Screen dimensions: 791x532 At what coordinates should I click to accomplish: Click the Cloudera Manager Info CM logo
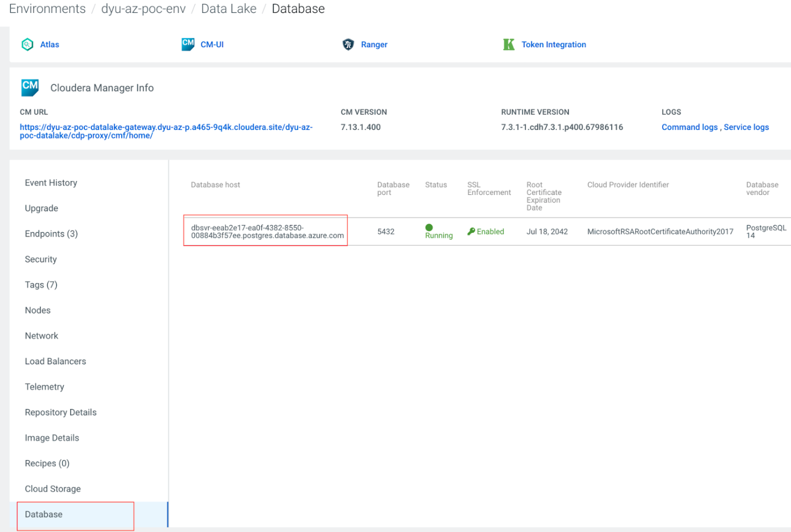(30, 87)
